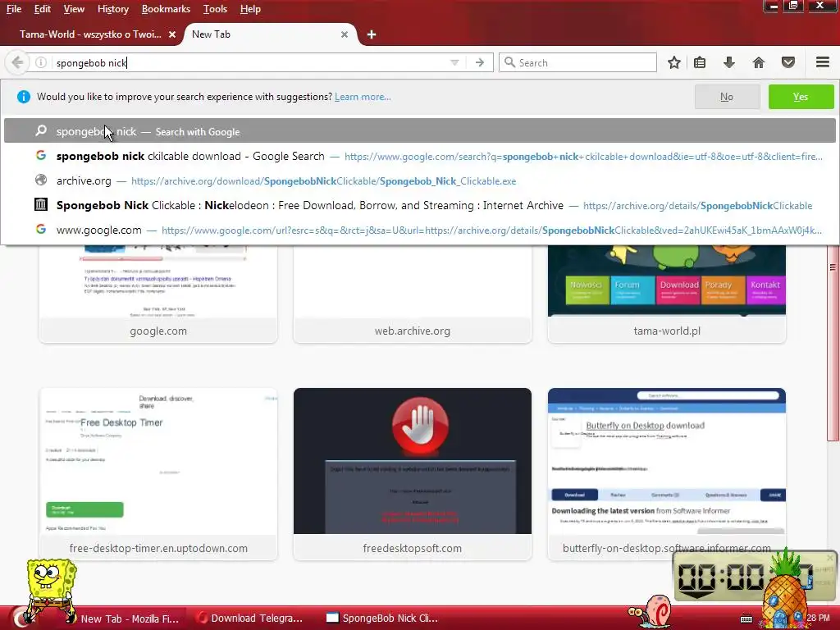Screen dimensions: 840x630
Task: Click the keyboard tray icon
Action: click(x=746, y=619)
